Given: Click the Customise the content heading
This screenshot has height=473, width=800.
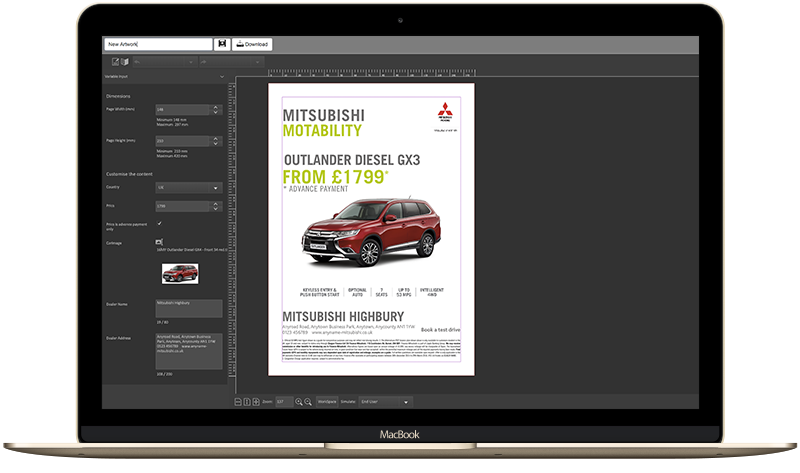Looking at the screenshot, I should [129, 174].
